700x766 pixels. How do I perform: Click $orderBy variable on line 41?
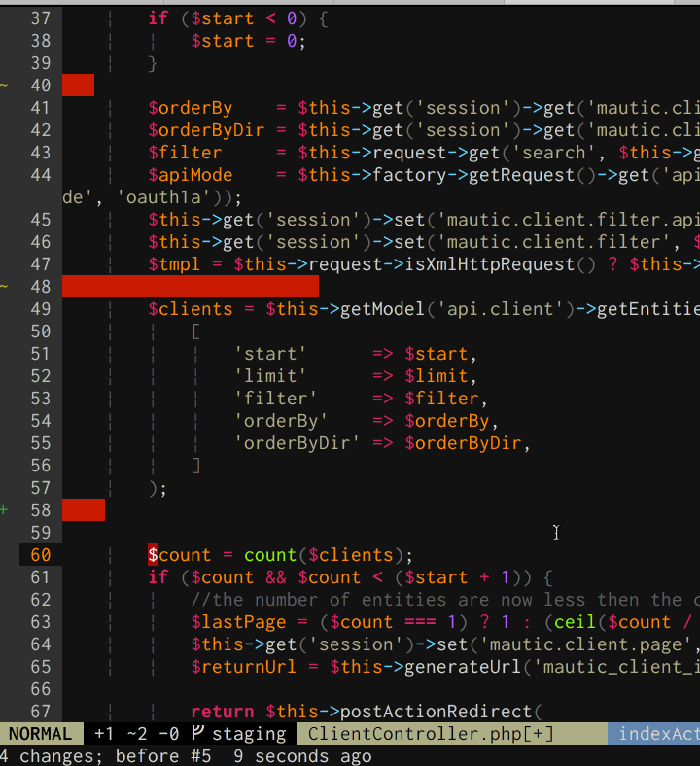(190, 108)
